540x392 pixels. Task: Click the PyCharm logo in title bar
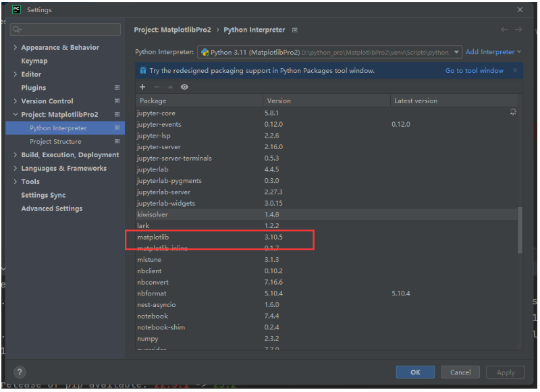click(16, 9)
